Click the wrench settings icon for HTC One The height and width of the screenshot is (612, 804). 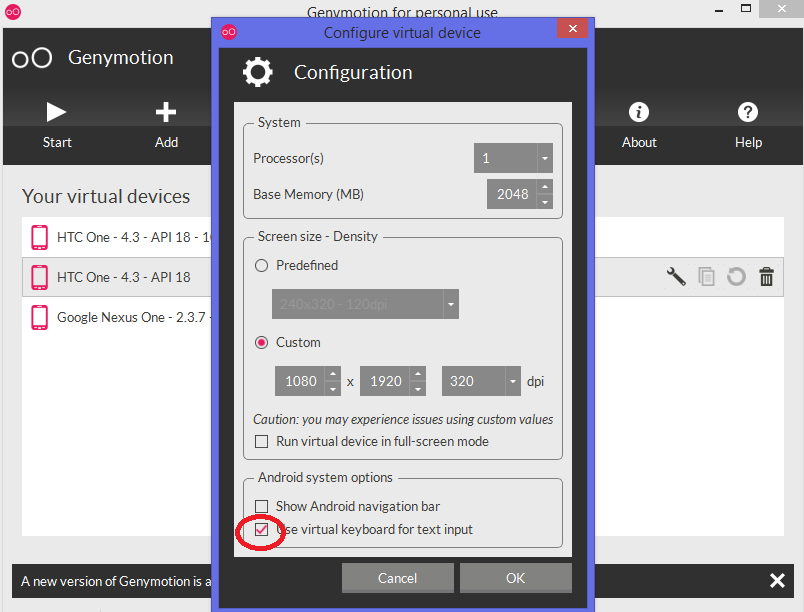(x=676, y=277)
